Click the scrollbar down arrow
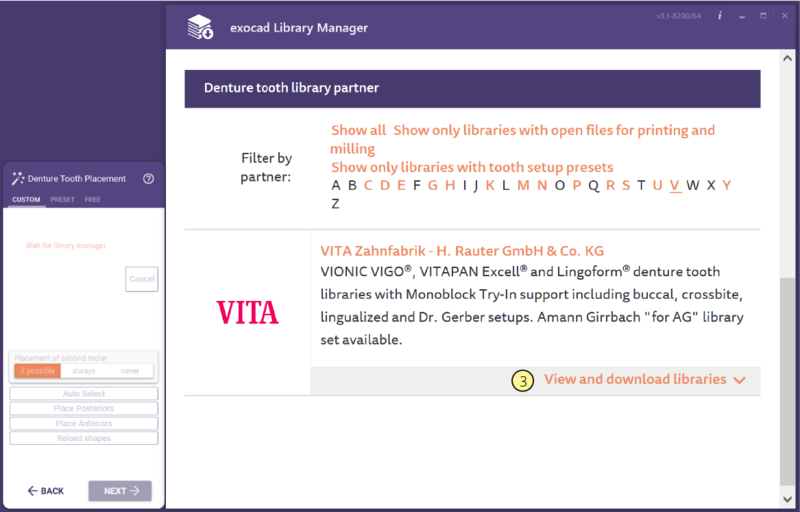 [788, 499]
